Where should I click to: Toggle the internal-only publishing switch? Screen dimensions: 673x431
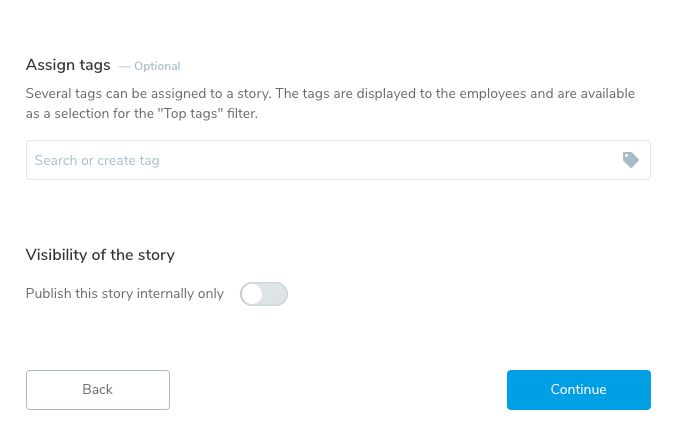coord(264,294)
